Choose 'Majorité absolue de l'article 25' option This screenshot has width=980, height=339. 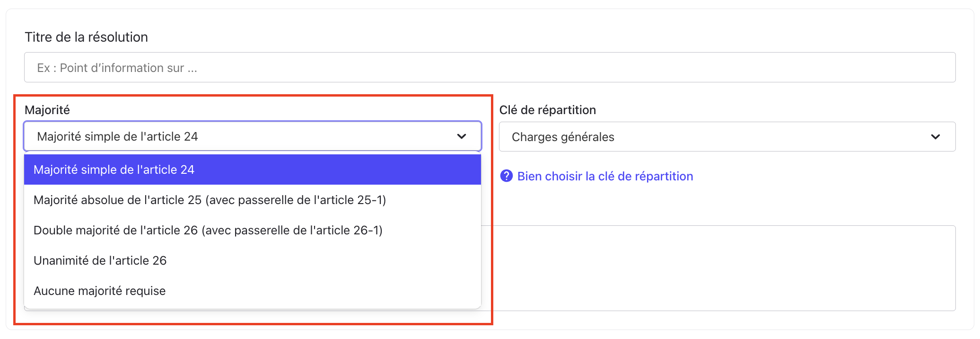point(118,200)
